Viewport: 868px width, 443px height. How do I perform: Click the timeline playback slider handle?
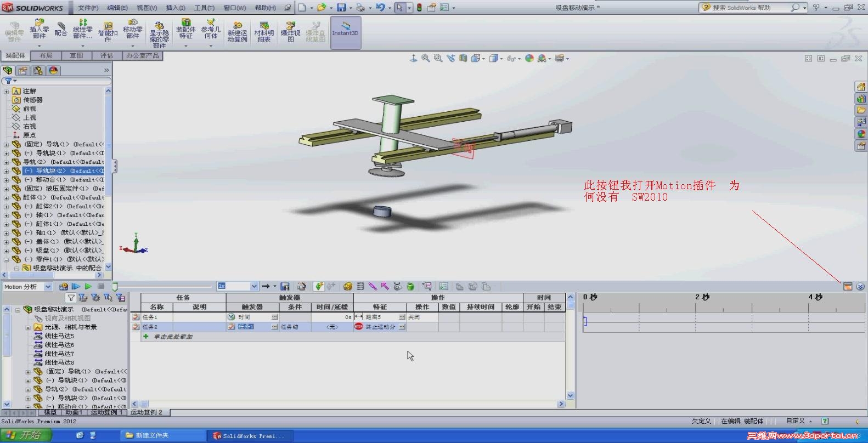(x=115, y=286)
